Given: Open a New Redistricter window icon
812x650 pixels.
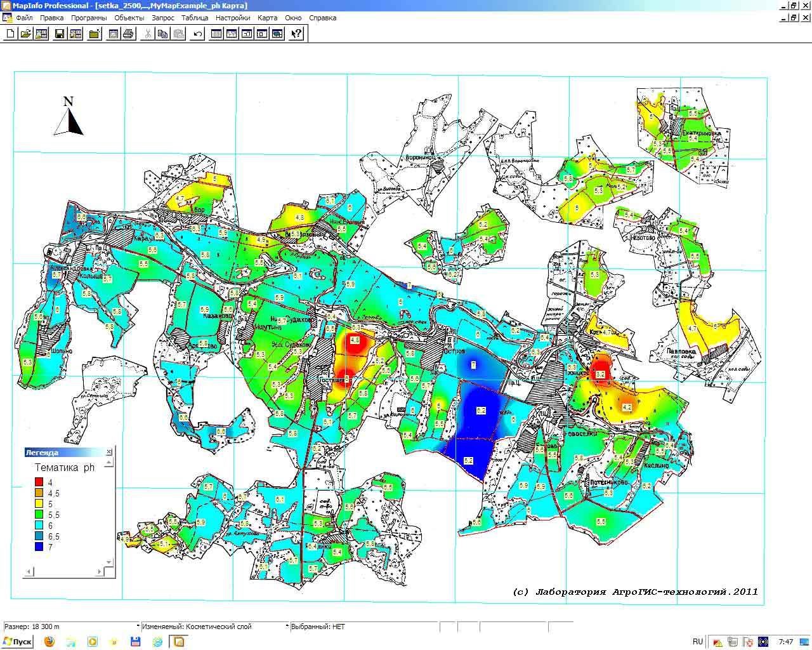Looking at the screenshot, I should coord(277,33).
